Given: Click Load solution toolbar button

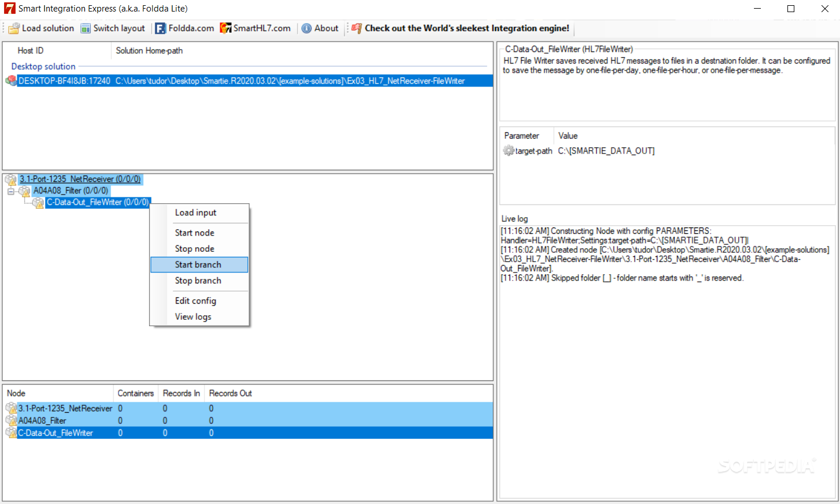Looking at the screenshot, I should click(x=41, y=28).
